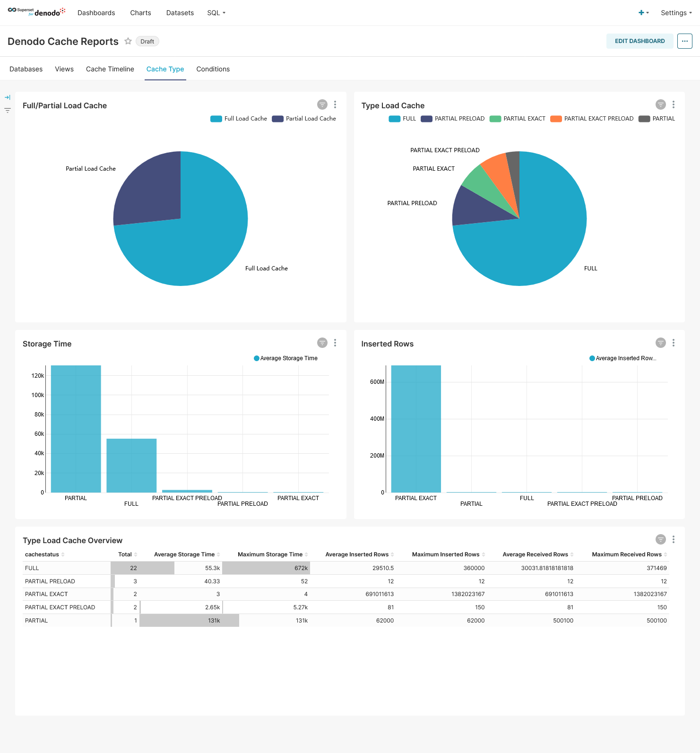Show applied filters on Type Load Cache

[x=661, y=104]
